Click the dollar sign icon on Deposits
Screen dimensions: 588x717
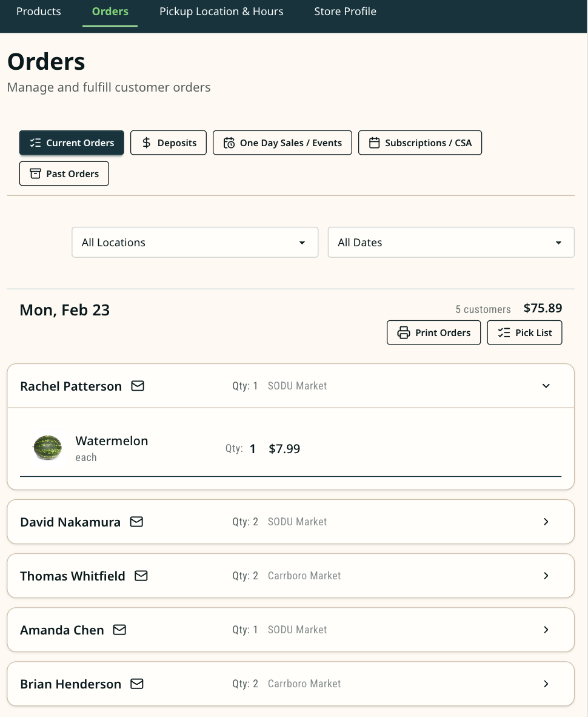(146, 143)
